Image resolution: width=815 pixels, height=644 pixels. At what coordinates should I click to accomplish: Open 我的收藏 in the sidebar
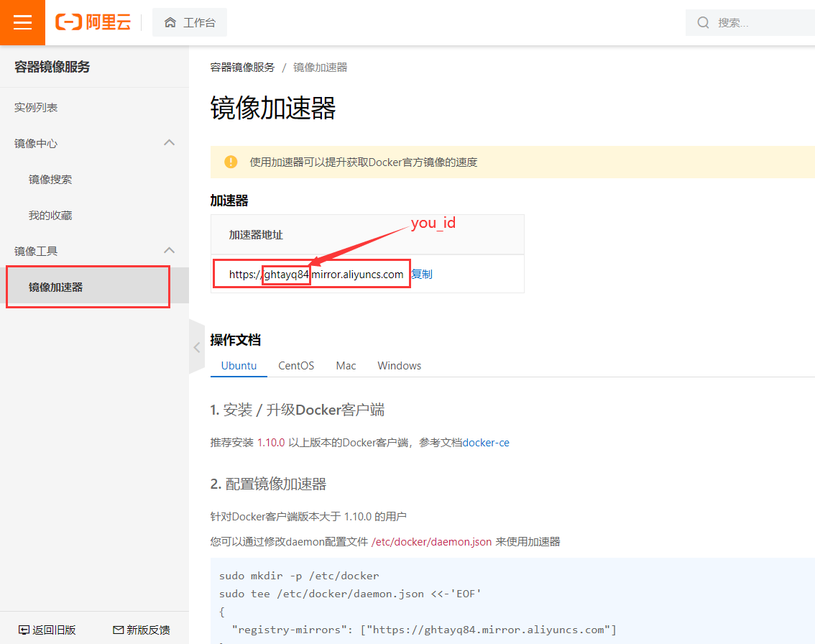tap(50, 215)
